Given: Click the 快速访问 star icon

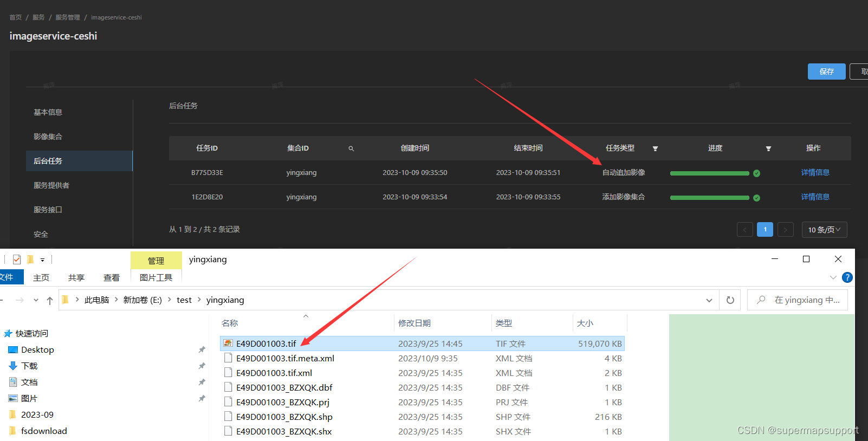Looking at the screenshot, I should 8,333.
